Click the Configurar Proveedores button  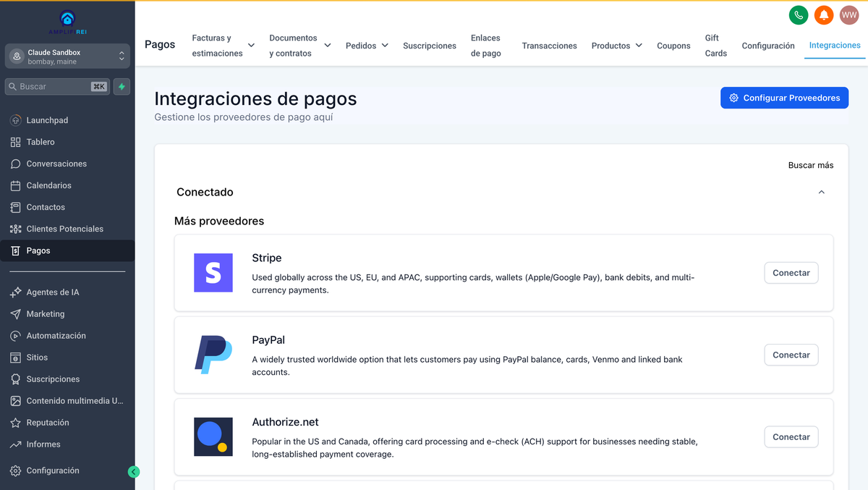[x=784, y=98]
